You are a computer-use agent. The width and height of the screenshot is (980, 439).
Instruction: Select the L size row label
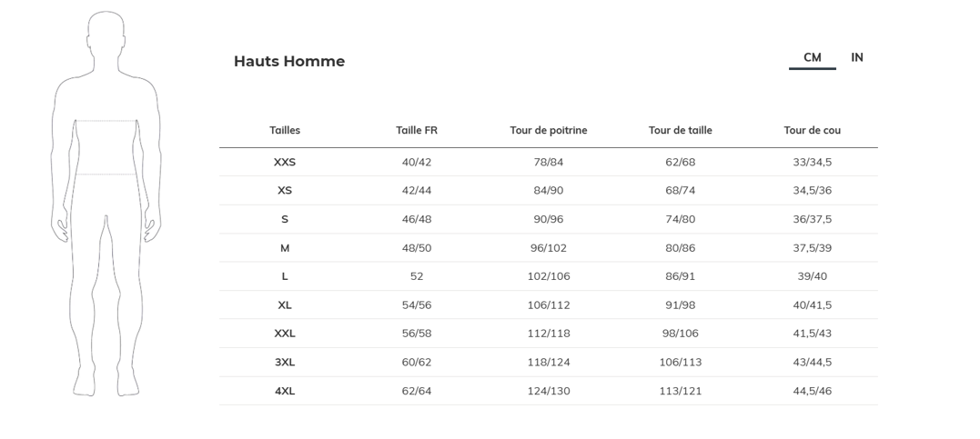(x=285, y=276)
